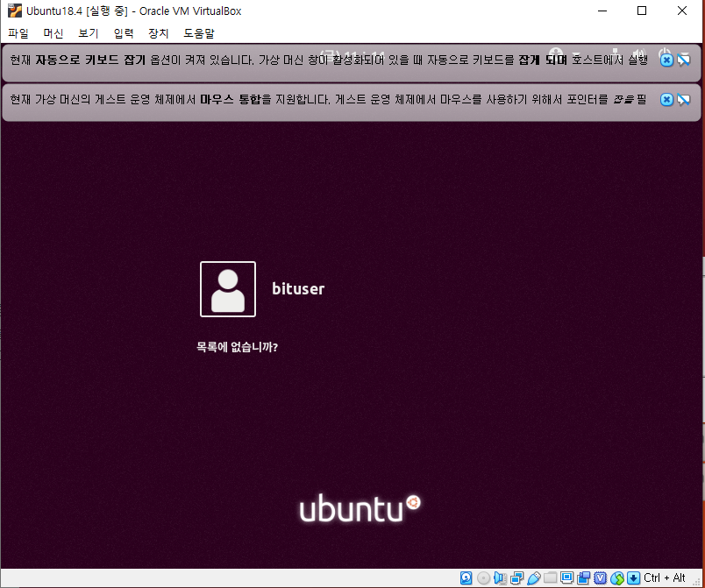Click the shared folders status icon
This screenshot has height=588, width=705.
(551, 577)
